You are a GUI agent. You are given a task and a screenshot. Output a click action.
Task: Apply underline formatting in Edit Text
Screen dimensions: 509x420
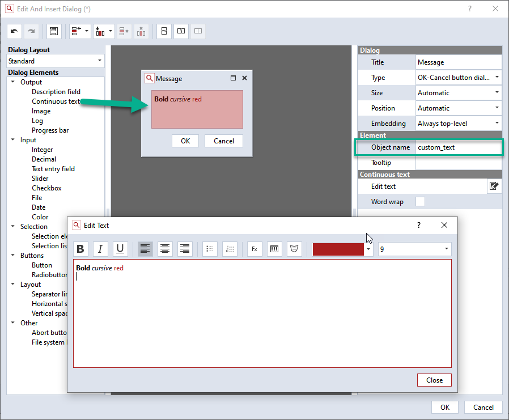pos(120,249)
